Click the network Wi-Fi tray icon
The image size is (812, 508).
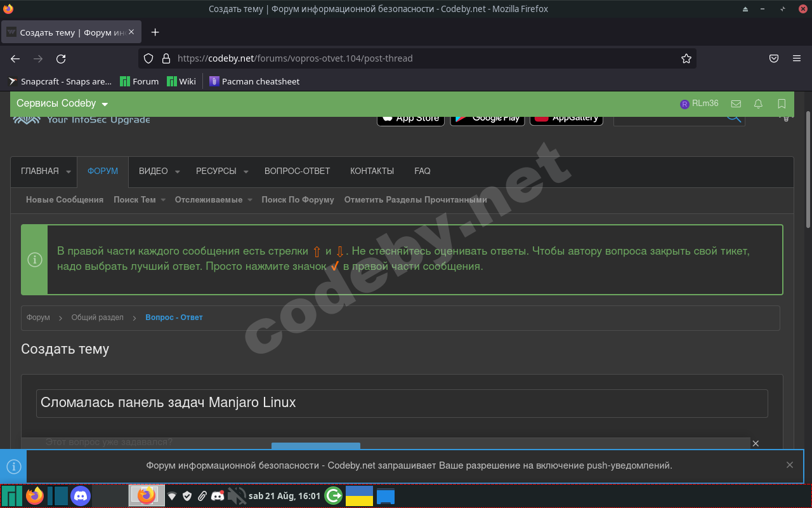tap(171, 496)
